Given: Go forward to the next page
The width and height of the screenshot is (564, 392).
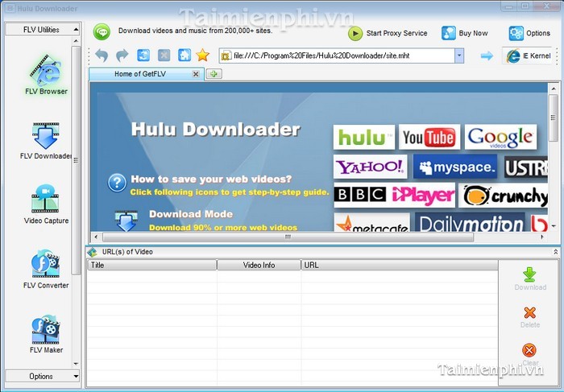Looking at the screenshot, I should (122, 56).
